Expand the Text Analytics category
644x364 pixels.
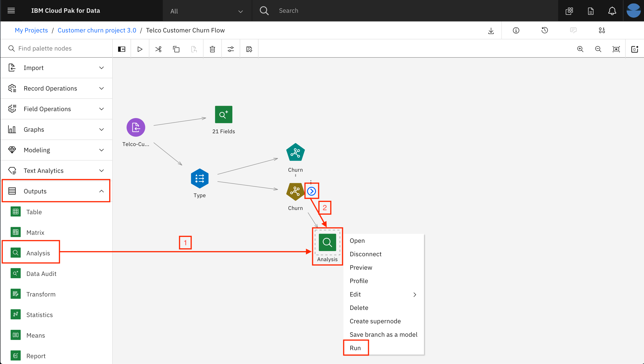[x=56, y=171]
